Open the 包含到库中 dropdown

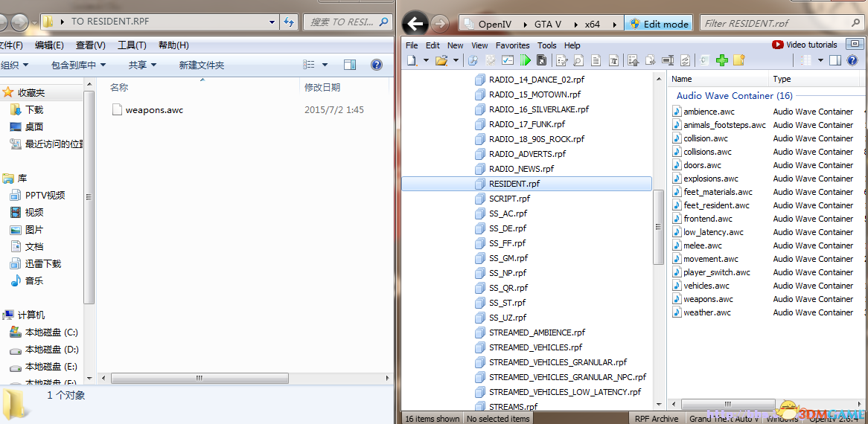click(78, 65)
